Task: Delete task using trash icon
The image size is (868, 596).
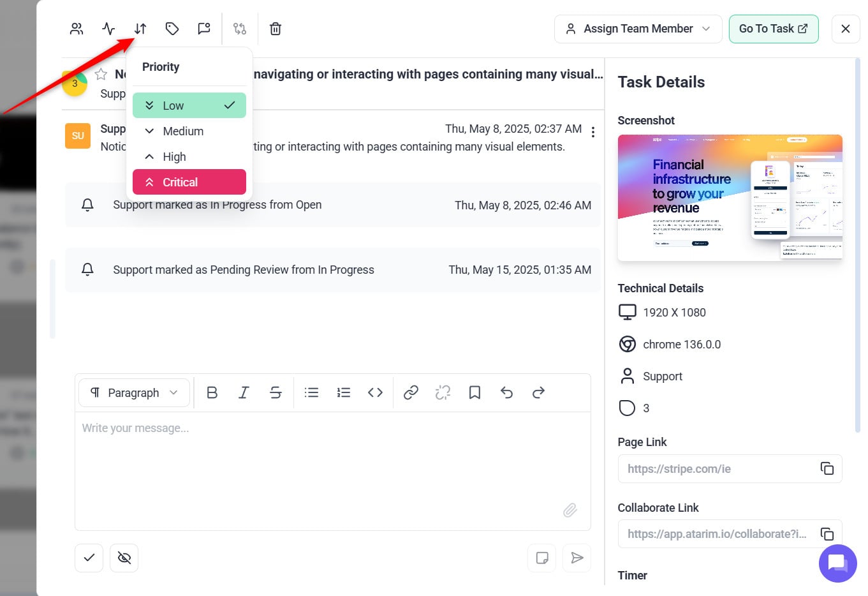Action: tap(276, 29)
